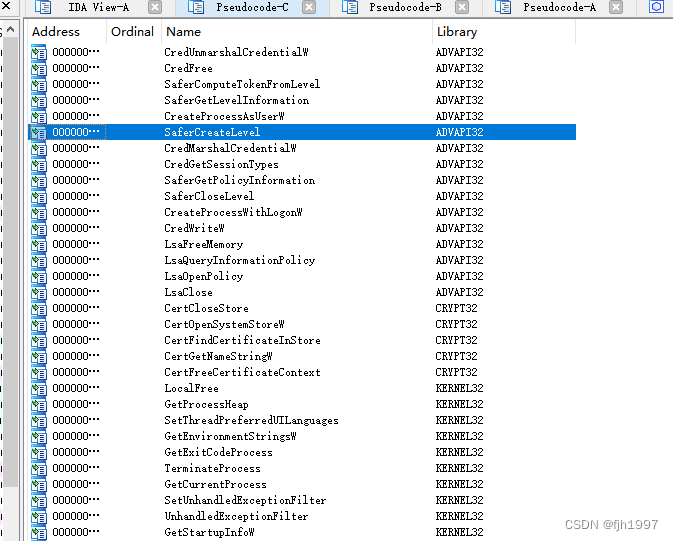Screen dimensions: 673x541
Task: Click the import icon of SaferGetLevelInformation row
Action: (x=39, y=100)
